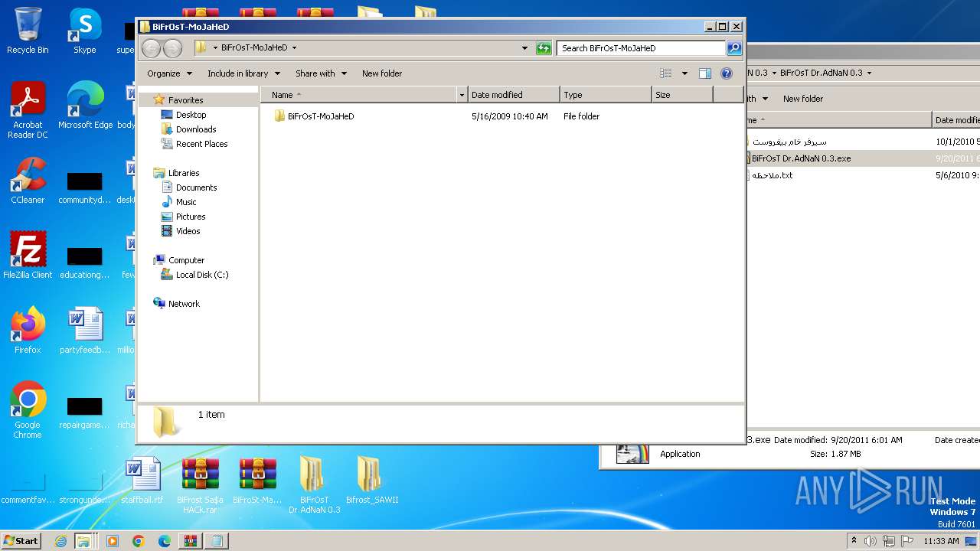
Task: Expand the BiFrOsT-MoJaHeD breadcrumb arrow
Action: tap(294, 47)
